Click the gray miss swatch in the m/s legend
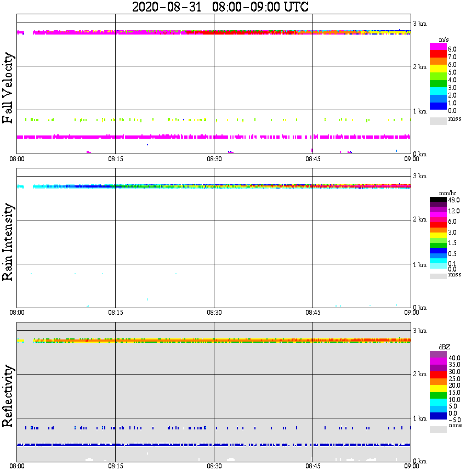The image size is (466, 476). (438, 121)
